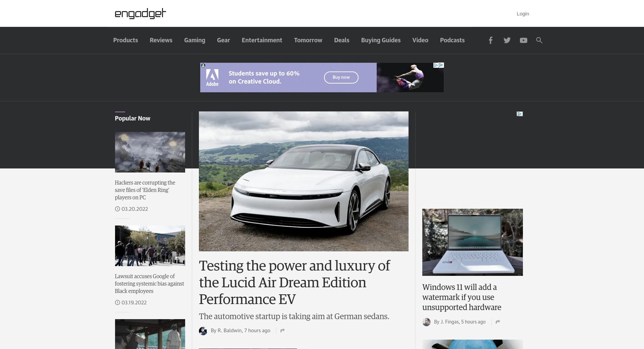This screenshot has height=349, width=644.
Task: Share the Windows 11 article via arrow icon
Action: [498, 322]
